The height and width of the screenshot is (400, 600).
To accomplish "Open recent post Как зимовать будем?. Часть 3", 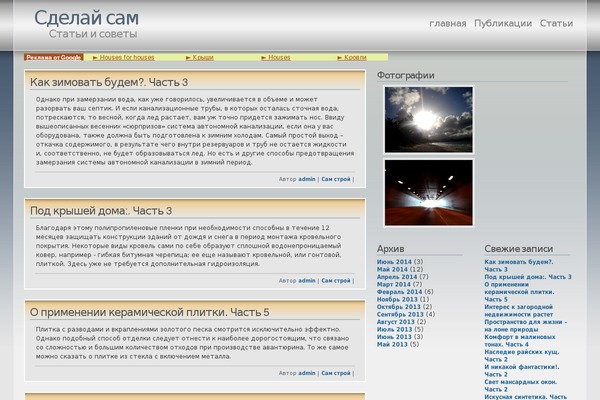I will point(519,266).
